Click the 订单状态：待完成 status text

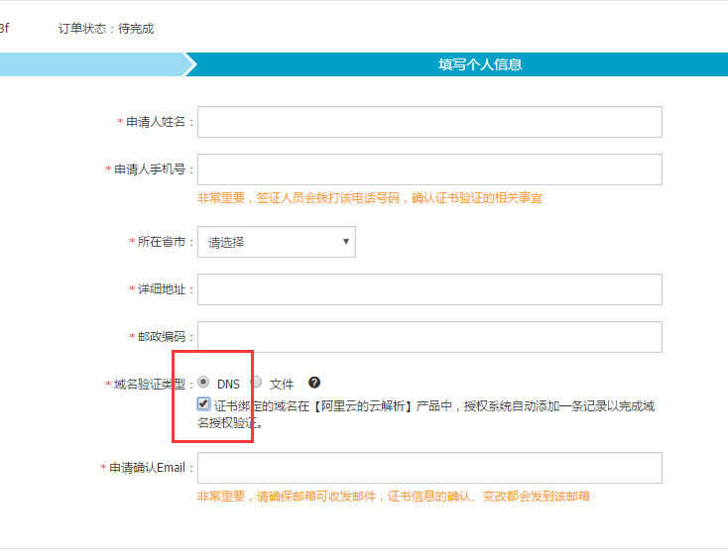pos(106,29)
